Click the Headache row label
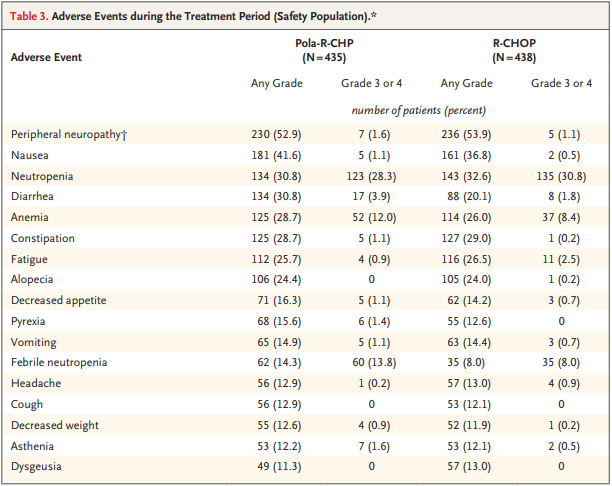This screenshot has width=612, height=486. pyautogui.click(x=34, y=384)
